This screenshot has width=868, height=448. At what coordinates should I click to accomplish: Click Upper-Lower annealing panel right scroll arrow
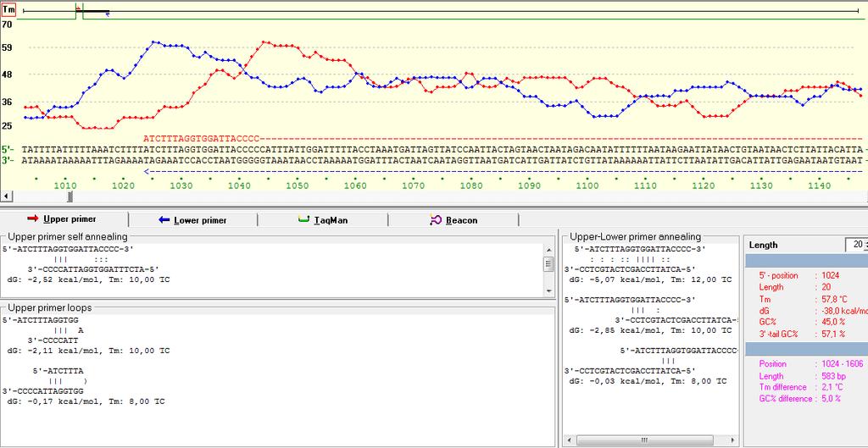(x=733, y=441)
